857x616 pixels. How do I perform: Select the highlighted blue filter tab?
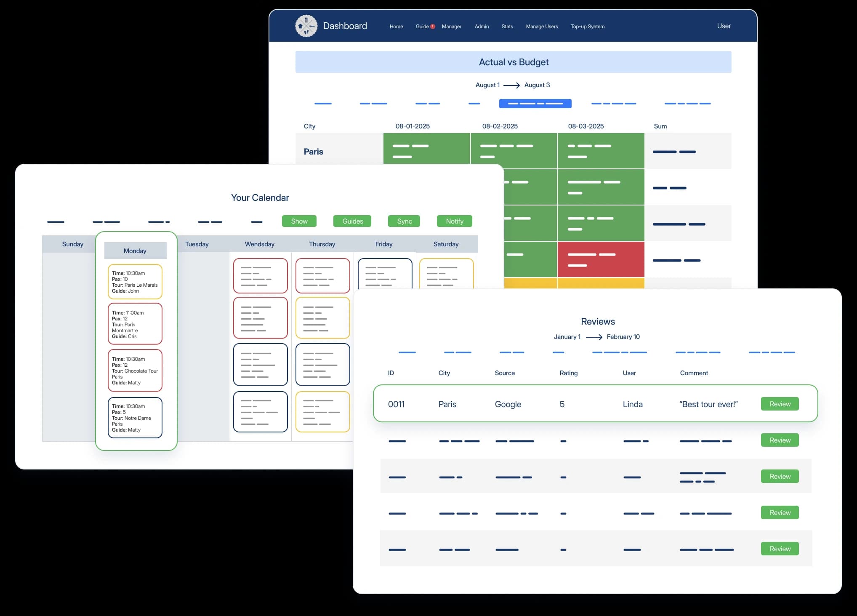coord(535,104)
